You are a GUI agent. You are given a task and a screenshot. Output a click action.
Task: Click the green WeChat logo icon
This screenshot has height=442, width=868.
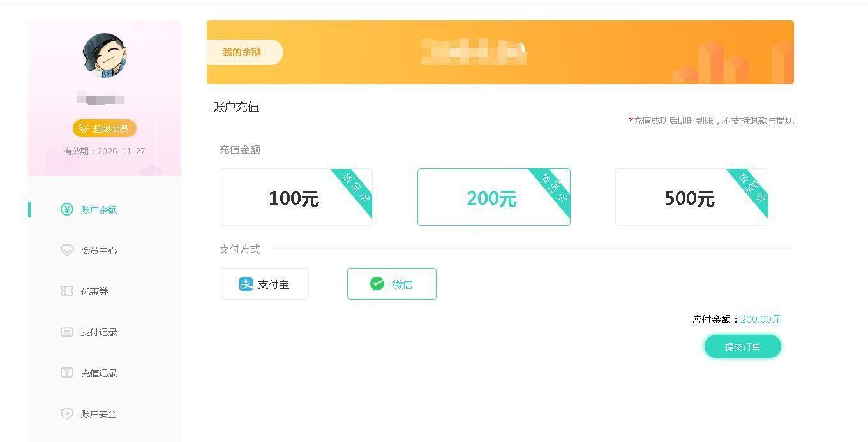[377, 284]
